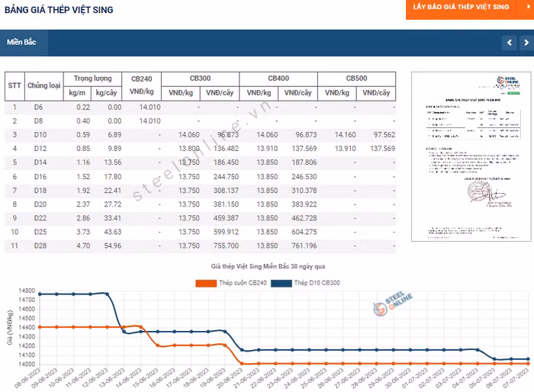The image size is (534, 392).
Task: Click the next slide arrow button
Action: (526, 43)
